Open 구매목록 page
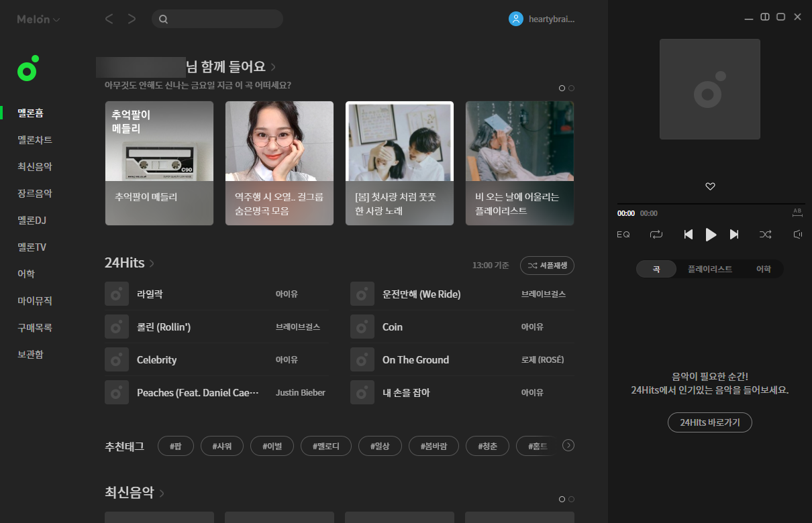The width and height of the screenshot is (812, 523). (x=35, y=327)
